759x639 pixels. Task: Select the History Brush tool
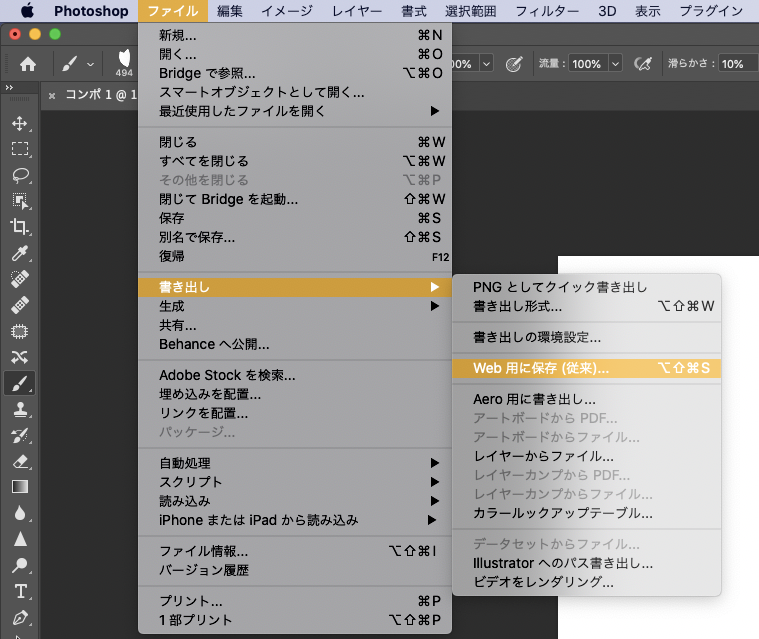pos(19,436)
